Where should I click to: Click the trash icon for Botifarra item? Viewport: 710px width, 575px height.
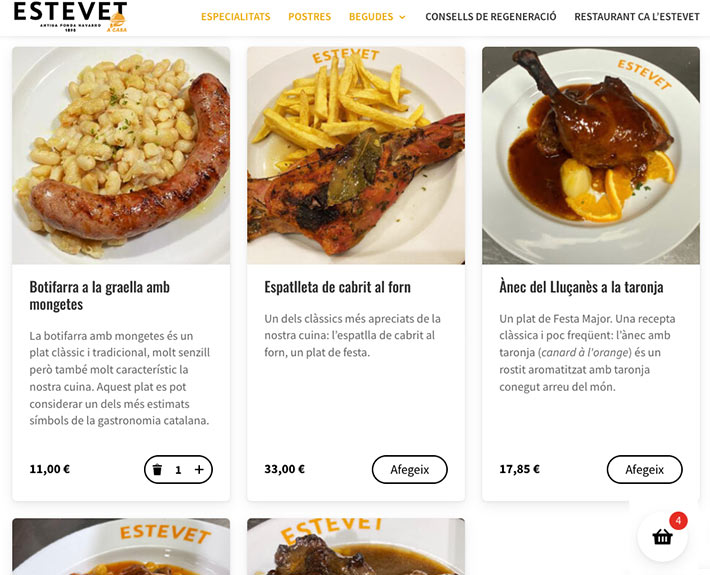click(x=157, y=470)
